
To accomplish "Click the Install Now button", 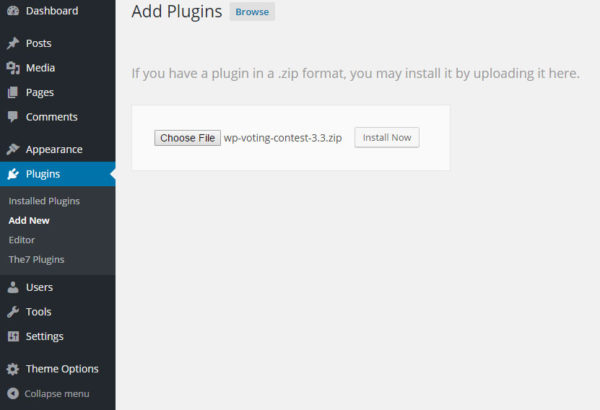I will (x=387, y=137).
